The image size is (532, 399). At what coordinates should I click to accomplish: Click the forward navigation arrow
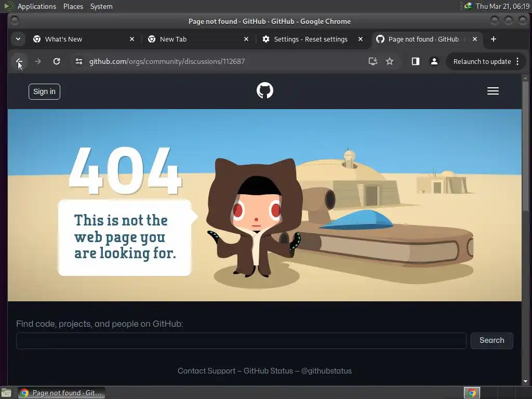37,61
